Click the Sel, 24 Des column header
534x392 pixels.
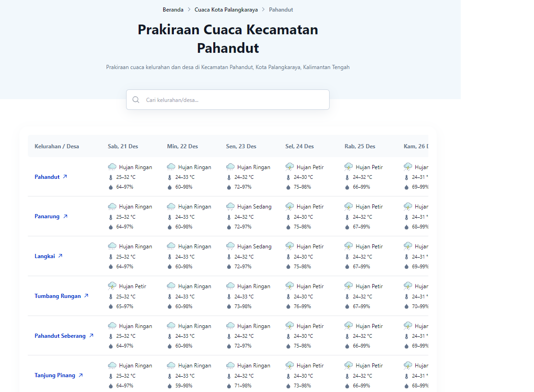click(299, 146)
